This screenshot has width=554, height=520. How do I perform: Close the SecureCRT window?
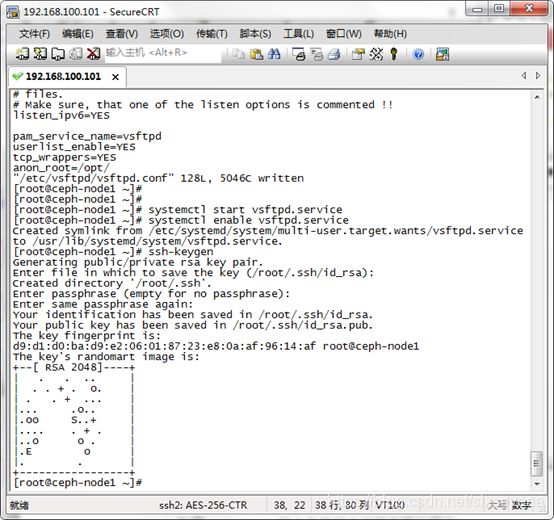tap(529, 8)
